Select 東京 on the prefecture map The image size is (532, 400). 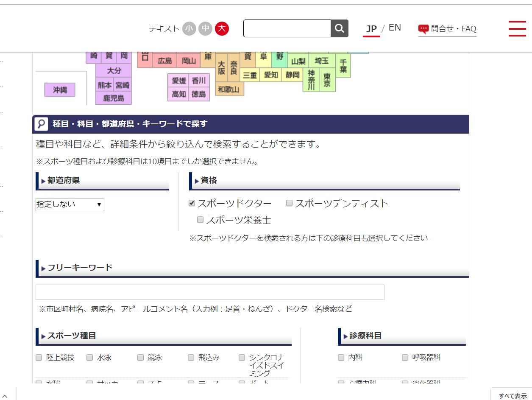327,80
